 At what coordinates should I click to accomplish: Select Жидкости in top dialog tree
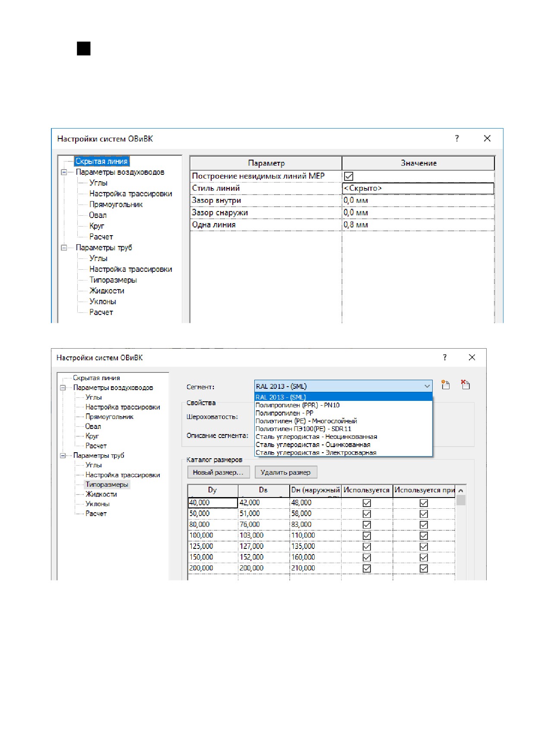107,291
